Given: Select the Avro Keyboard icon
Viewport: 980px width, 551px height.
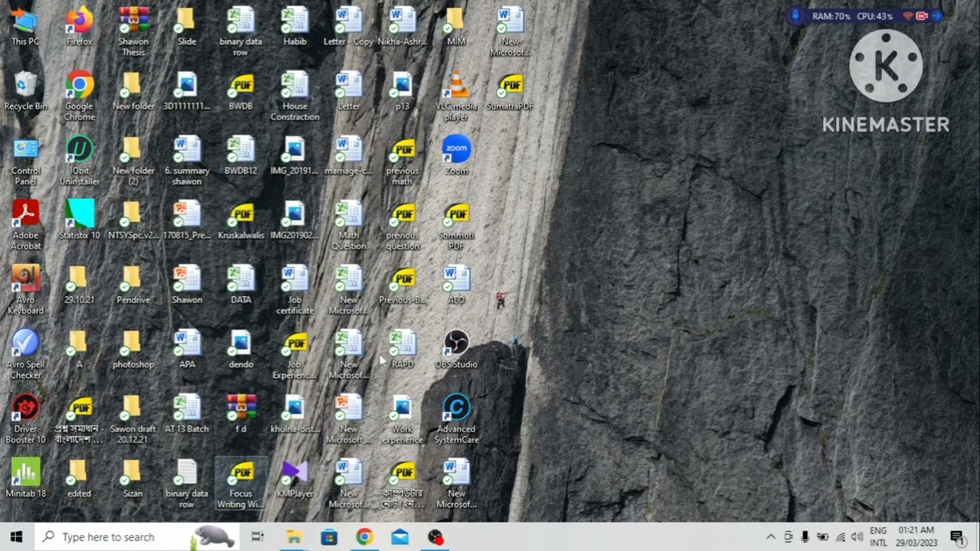Looking at the screenshot, I should [25, 290].
